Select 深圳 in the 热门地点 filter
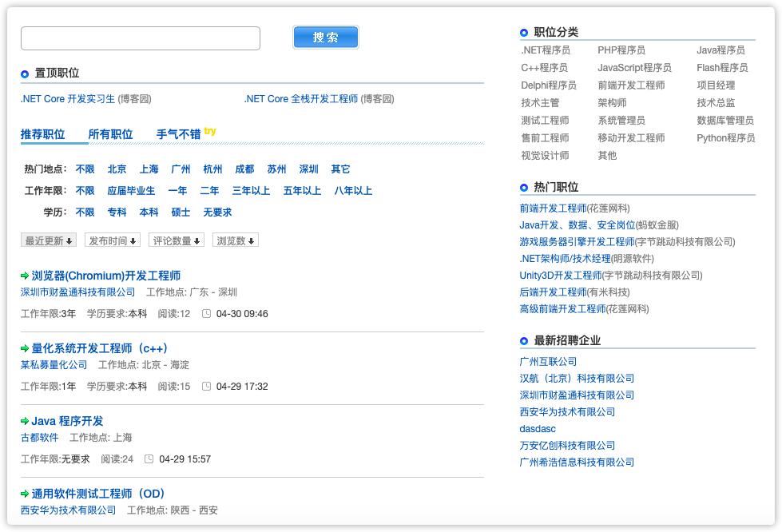The image size is (782, 532). coord(308,169)
